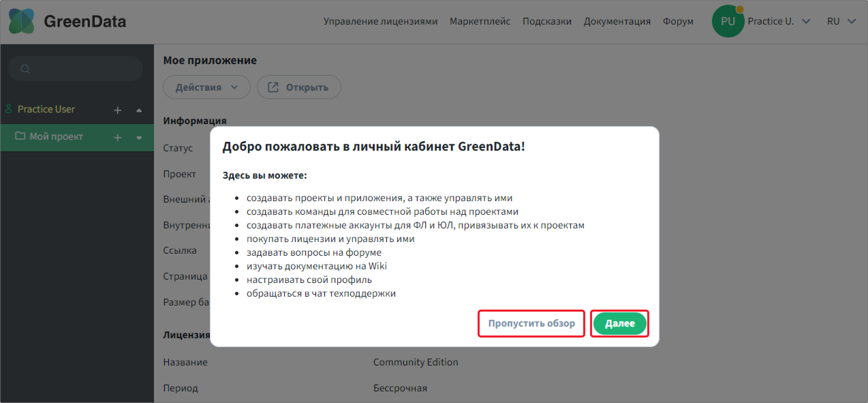Click the search magnifier icon in sidebar
Screen dimensions: 868x403
(x=25, y=69)
